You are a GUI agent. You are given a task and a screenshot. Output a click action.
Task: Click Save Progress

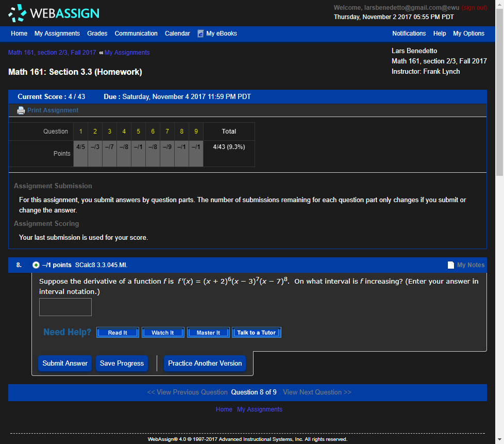point(122,363)
